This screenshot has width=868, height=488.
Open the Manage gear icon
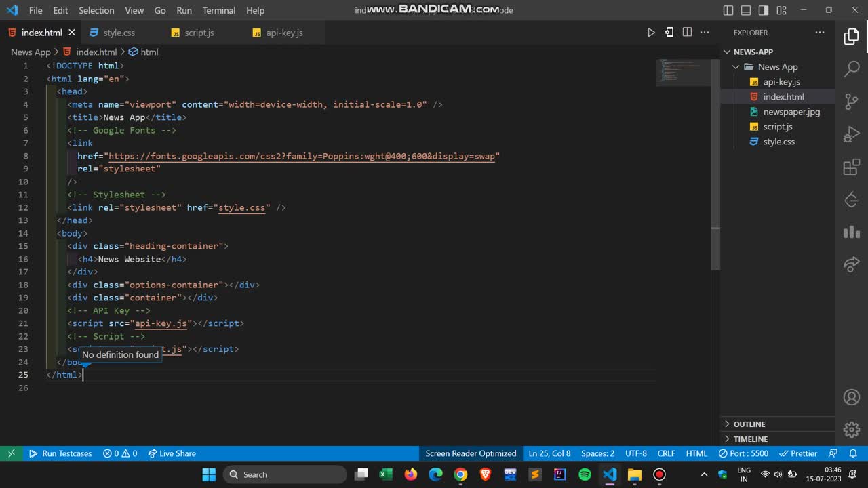[x=852, y=430]
